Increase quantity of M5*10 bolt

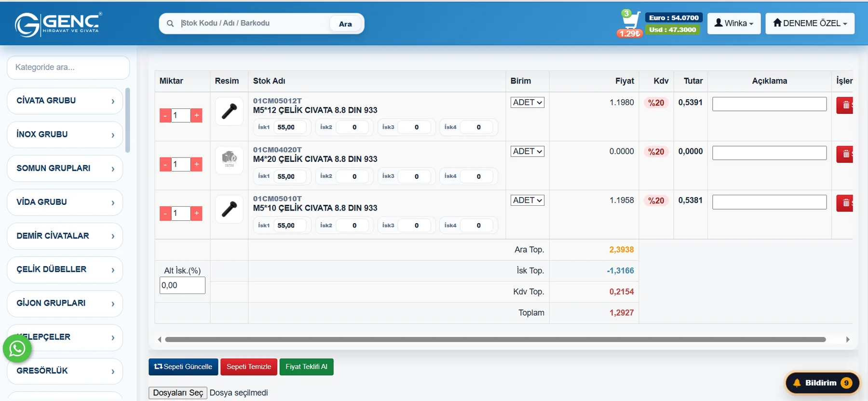pyautogui.click(x=196, y=214)
